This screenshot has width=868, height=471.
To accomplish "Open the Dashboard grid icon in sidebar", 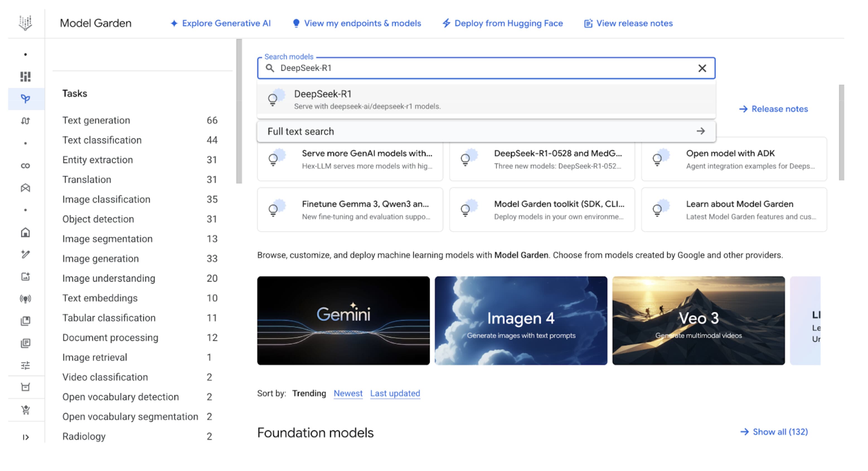I will [x=25, y=76].
